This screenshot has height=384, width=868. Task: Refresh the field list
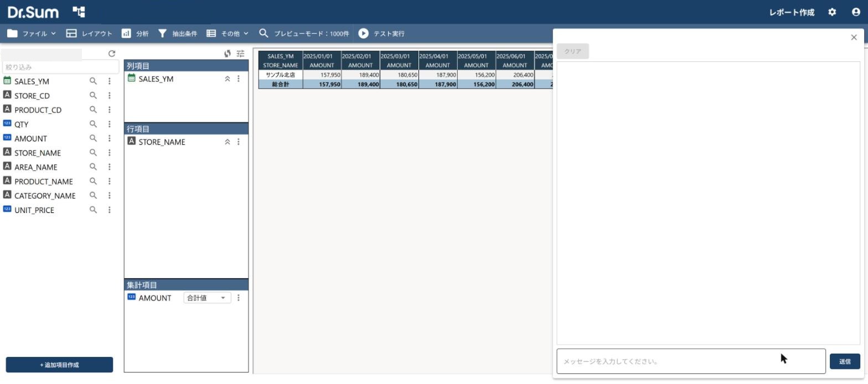click(x=112, y=54)
